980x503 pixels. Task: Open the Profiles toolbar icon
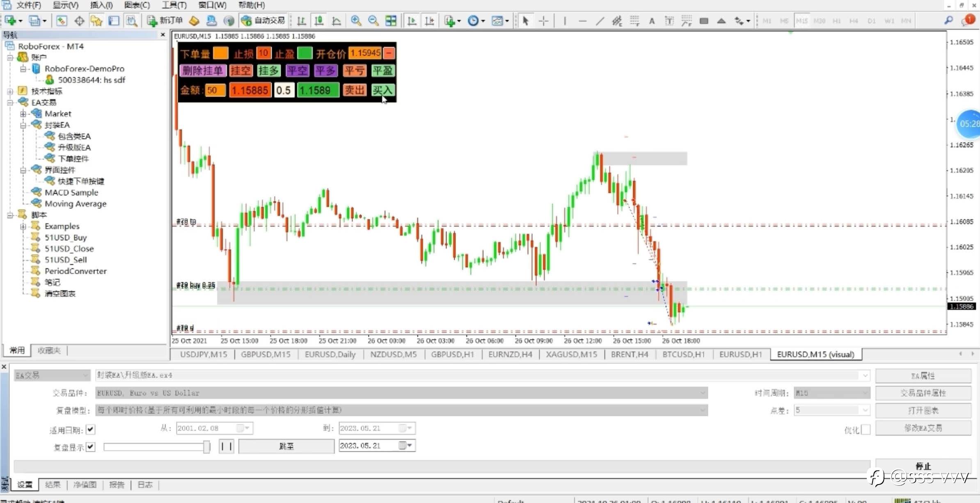click(x=35, y=21)
